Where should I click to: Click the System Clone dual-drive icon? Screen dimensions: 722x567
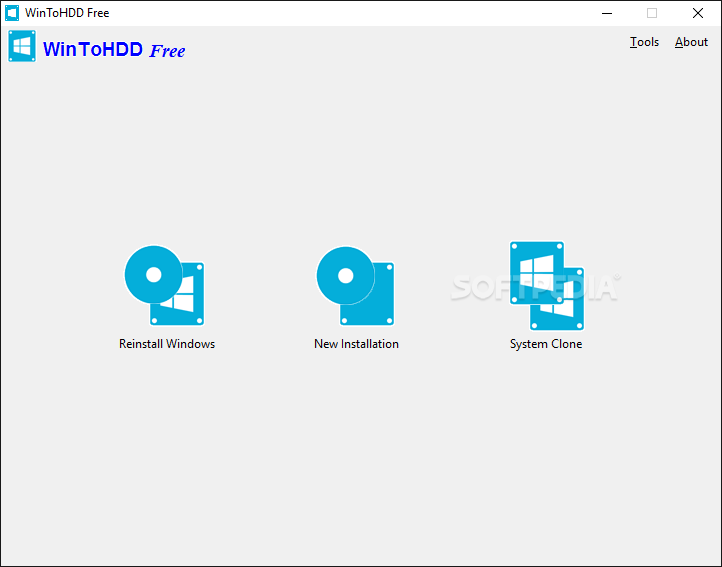(547, 286)
